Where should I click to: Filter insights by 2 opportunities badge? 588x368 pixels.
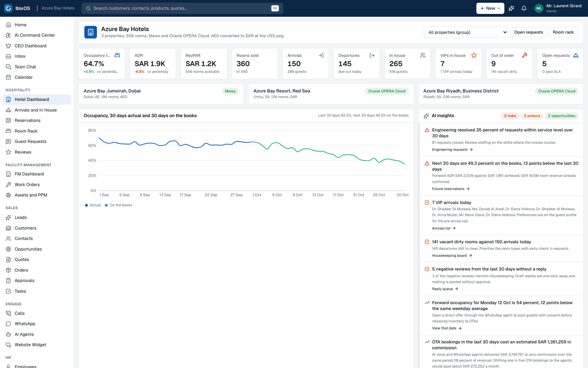click(561, 116)
